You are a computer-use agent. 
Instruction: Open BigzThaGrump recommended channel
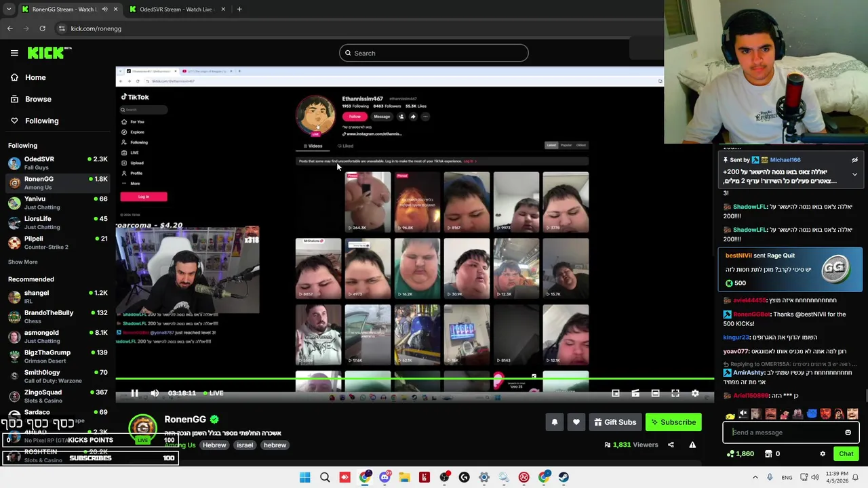tap(58, 357)
